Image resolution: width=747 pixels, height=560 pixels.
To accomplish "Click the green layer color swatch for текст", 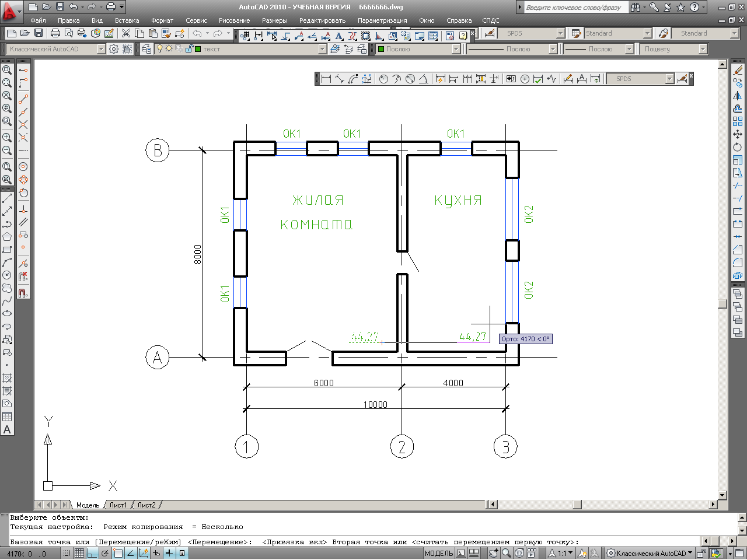I will [198, 49].
